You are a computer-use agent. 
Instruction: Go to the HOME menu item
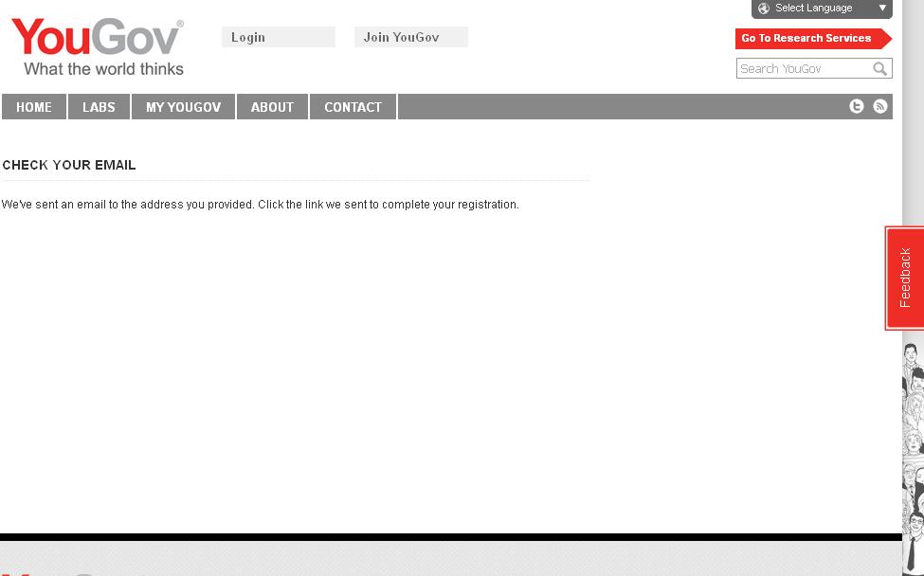(33, 107)
